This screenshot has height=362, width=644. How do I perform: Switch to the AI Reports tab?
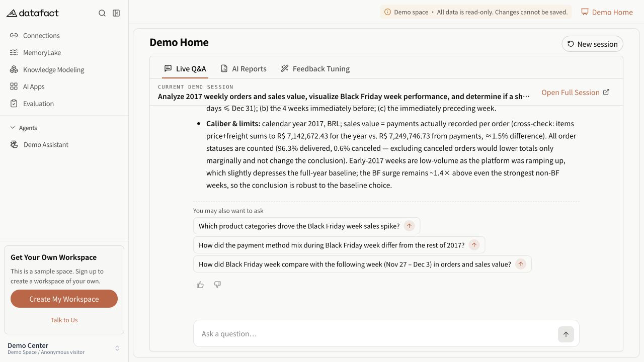tap(244, 69)
